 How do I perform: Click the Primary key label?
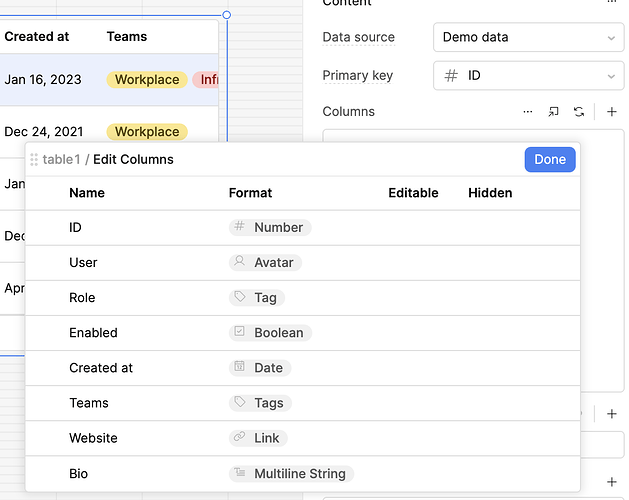pyautogui.click(x=357, y=75)
